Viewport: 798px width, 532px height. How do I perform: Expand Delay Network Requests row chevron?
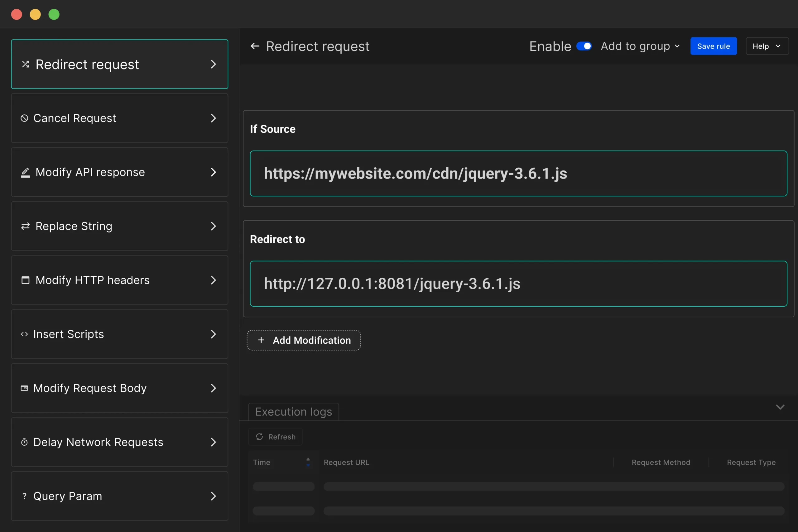pos(214,442)
